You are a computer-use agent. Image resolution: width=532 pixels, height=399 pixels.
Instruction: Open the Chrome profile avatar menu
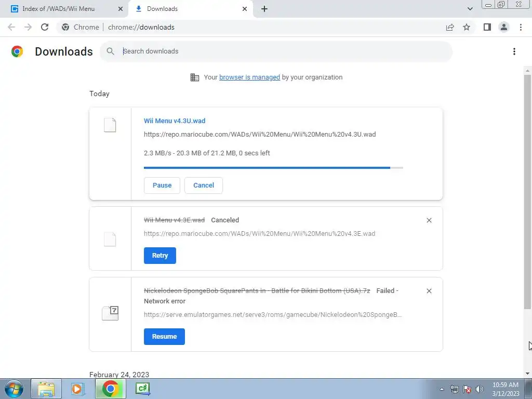(504, 27)
